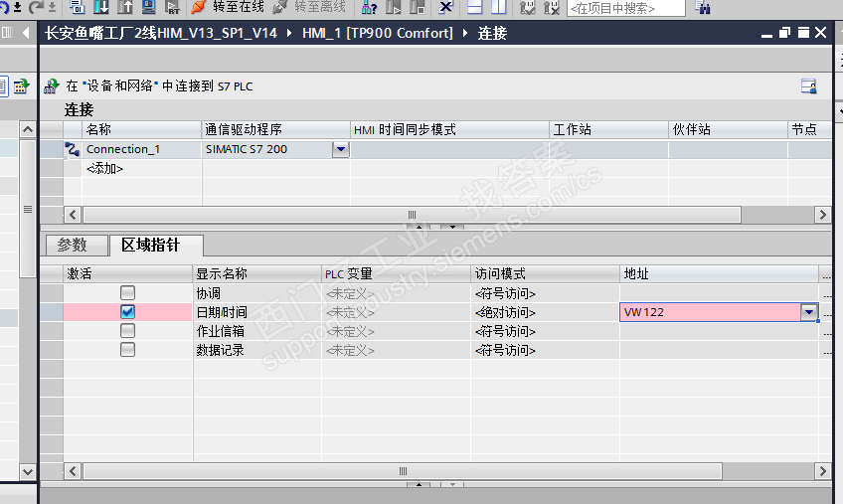Screen dimensions: 843x504
Task: Click the area pointer table horizontal scrollbar thumb
Action: click(403, 471)
